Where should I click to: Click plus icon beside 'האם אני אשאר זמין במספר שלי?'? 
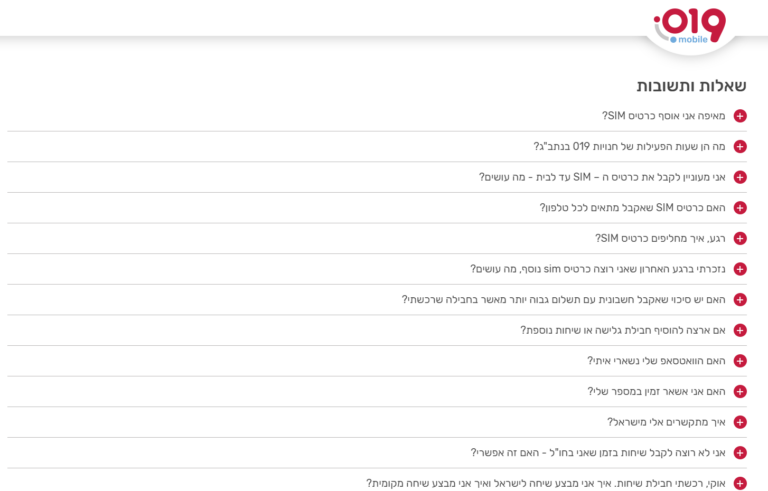[x=740, y=391]
